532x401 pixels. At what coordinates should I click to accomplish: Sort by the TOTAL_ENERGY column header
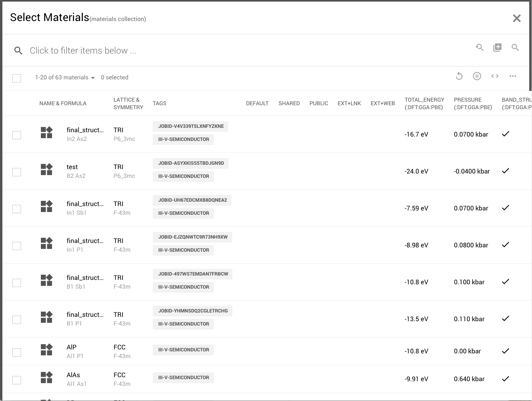[x=424, y=104]
